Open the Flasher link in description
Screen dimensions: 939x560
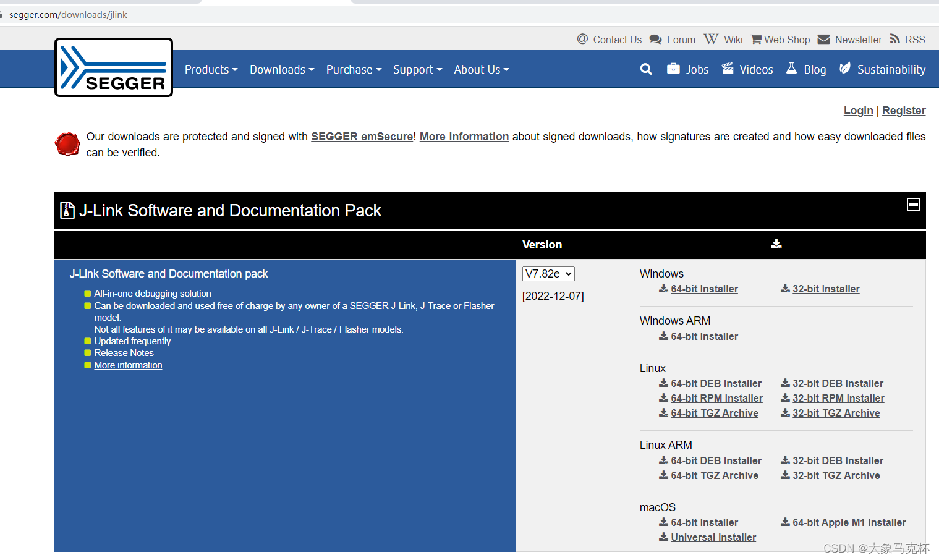pos(478,306)
